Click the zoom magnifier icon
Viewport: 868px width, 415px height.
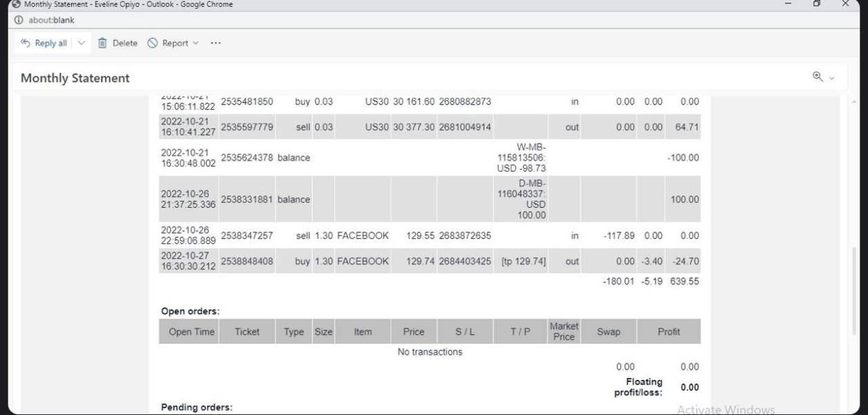point(818,77)
